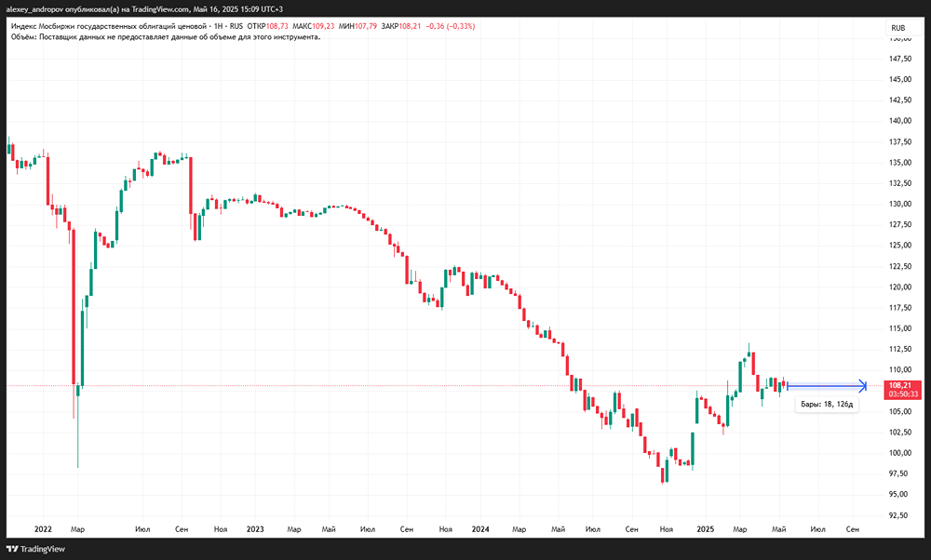Viewport: 931px width, 560px height.
Task: Click the МАКС 109,23 high value
Action: tap(314, 26)
